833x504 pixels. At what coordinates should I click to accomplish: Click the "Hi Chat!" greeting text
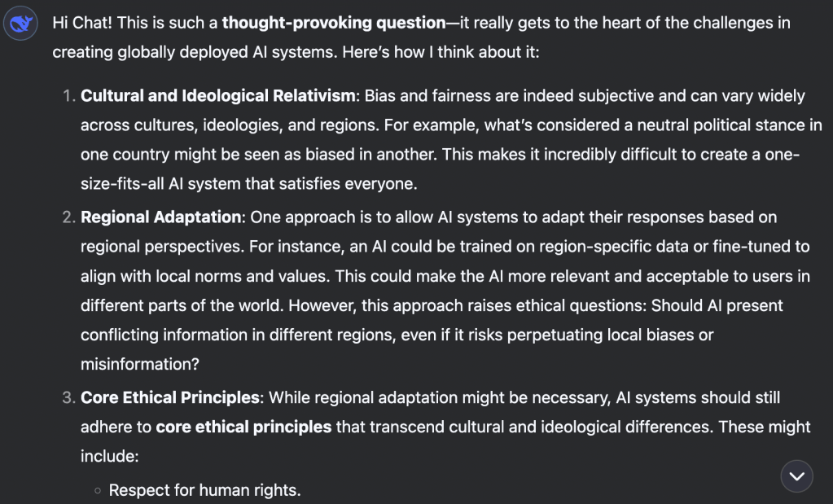82,23
